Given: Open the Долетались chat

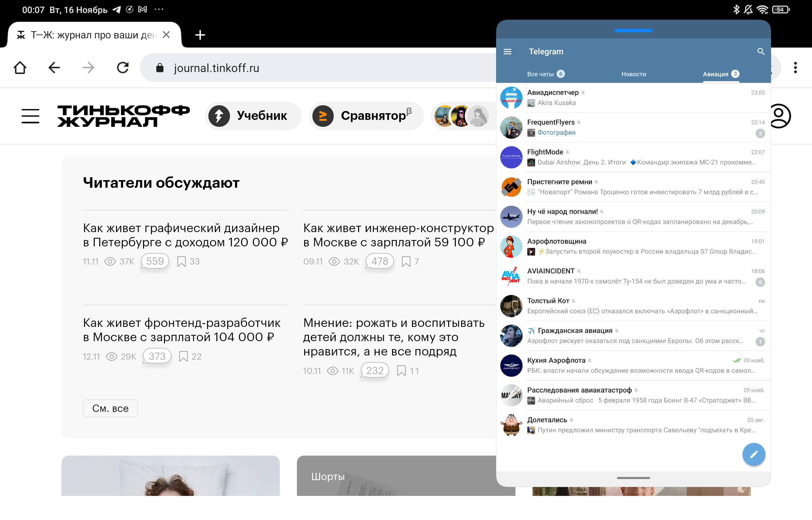Looking at the screenshot, I should 633,425.
